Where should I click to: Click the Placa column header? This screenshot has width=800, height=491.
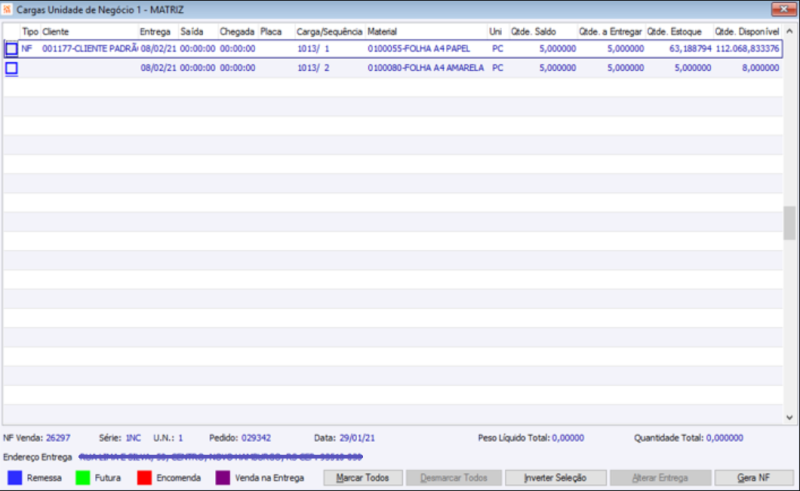pos(277,32)
